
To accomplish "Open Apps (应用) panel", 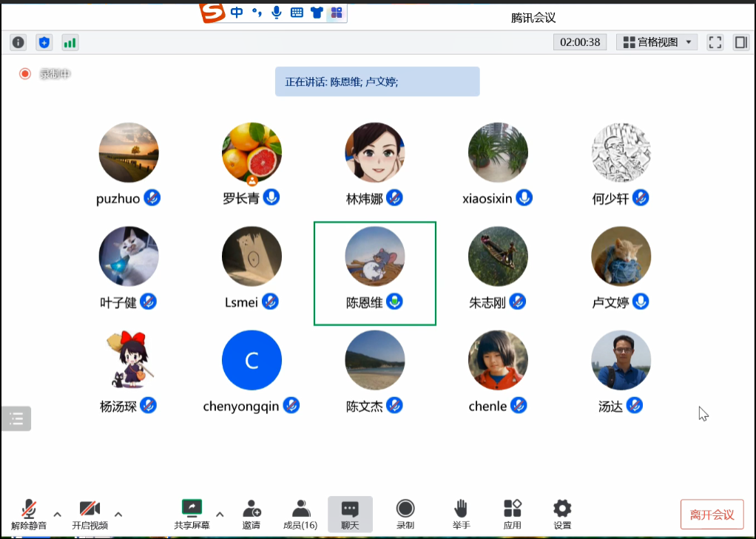I will pos(512,514).
